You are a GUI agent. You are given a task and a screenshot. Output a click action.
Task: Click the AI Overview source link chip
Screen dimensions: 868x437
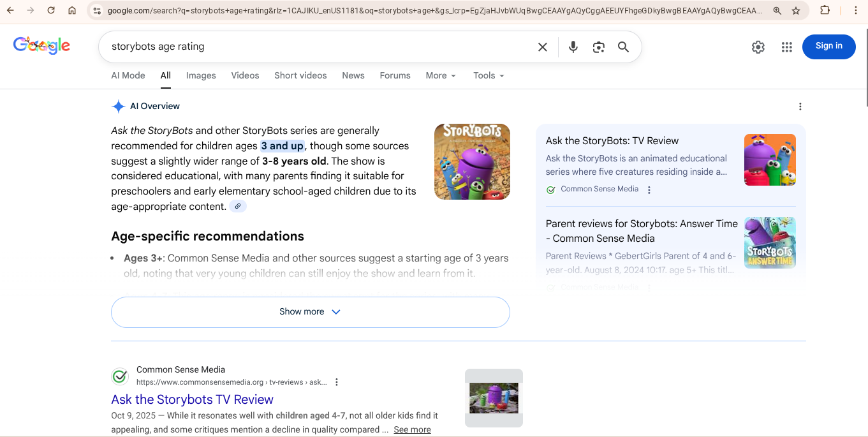(x=238, y=206)
